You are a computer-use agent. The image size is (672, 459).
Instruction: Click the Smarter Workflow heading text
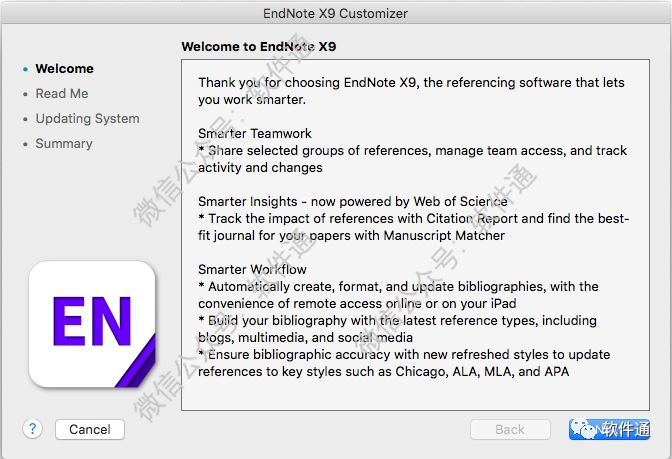pos(252,270)
